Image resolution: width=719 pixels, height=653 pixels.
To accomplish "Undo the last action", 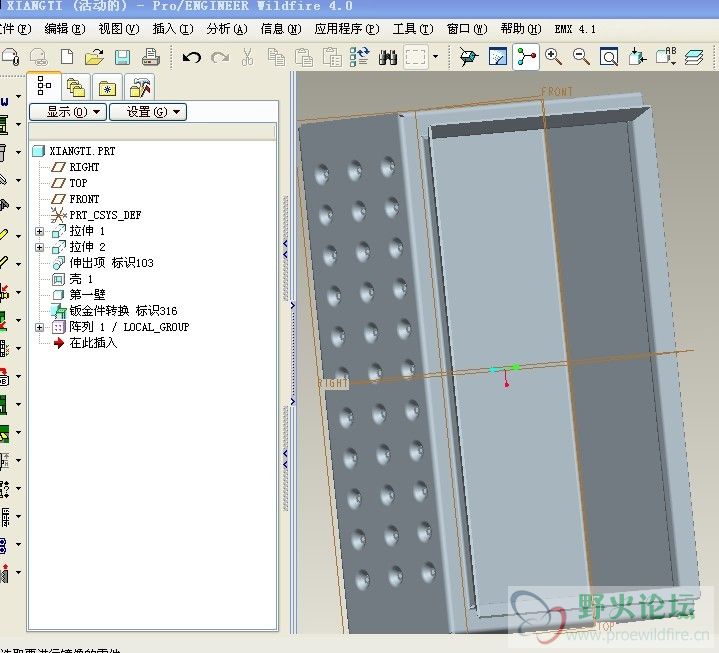I will (x=192, y=57).
